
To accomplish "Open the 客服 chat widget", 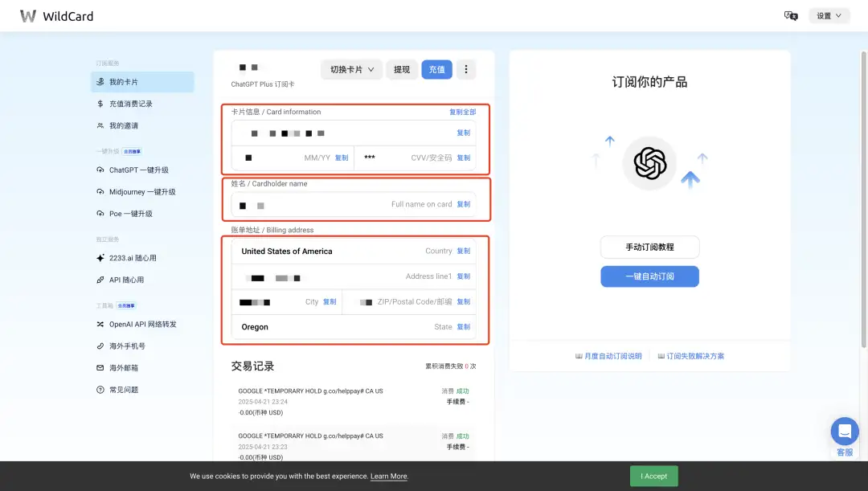I will (845, 432).
